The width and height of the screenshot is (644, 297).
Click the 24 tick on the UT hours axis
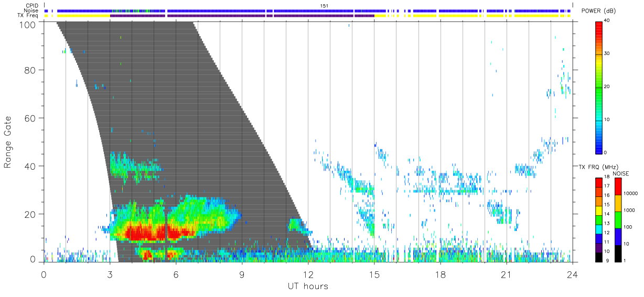coord(573,274)
